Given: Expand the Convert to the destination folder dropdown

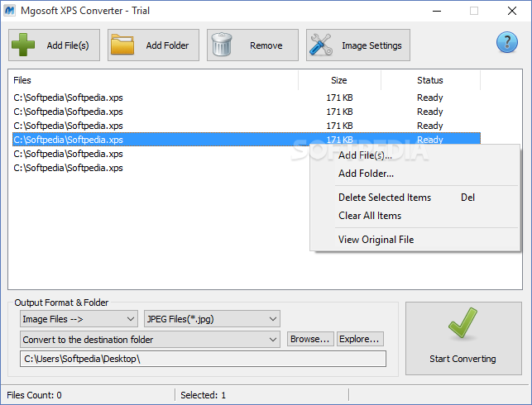Looking at the screenshot, I should click(x=150, y=340).
